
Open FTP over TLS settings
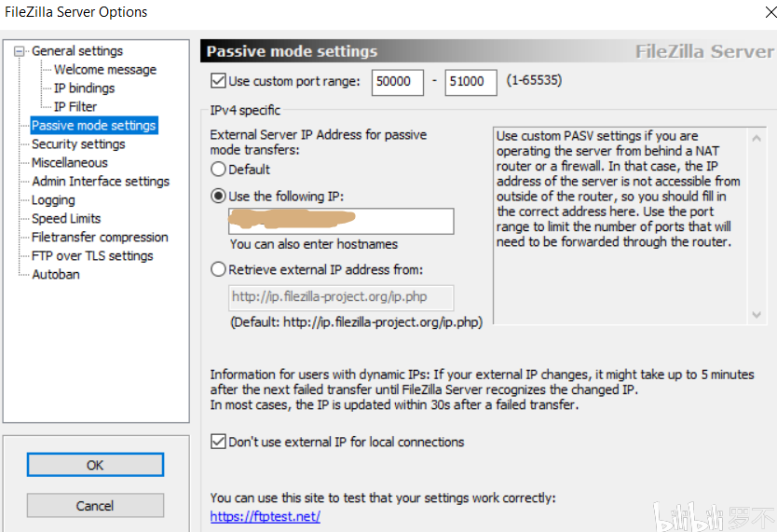(92, 255)
